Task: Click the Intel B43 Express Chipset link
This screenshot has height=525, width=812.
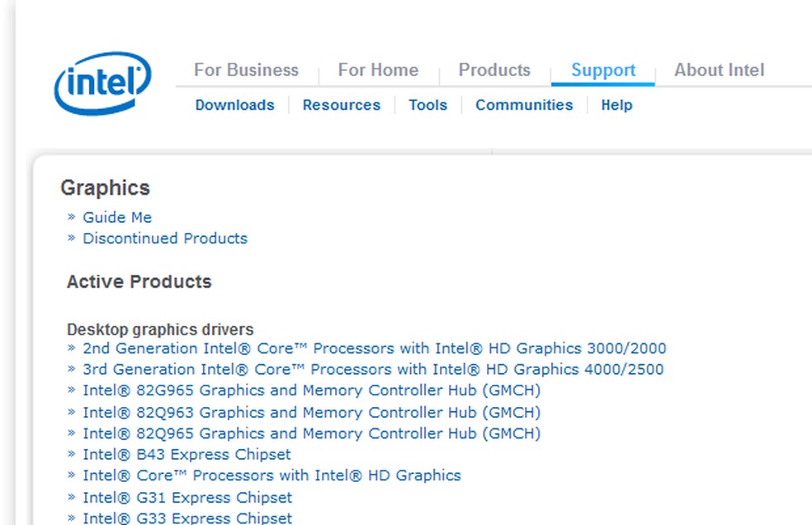Action: [186, 454]
